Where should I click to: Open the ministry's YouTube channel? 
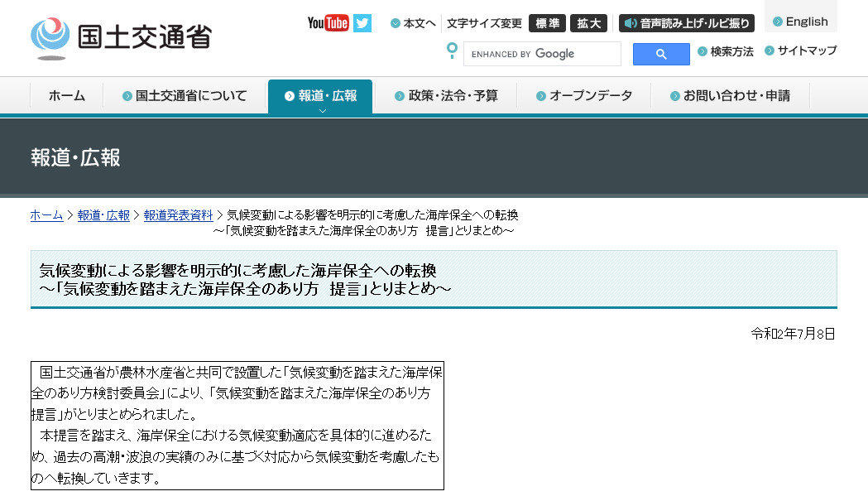coord(328,23)
